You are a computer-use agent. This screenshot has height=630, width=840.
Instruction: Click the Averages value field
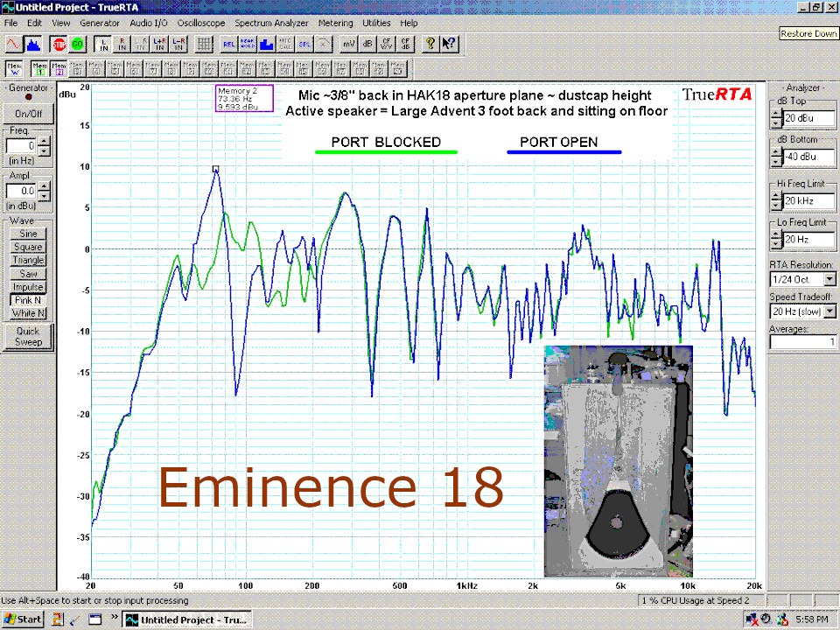point(802,341)
